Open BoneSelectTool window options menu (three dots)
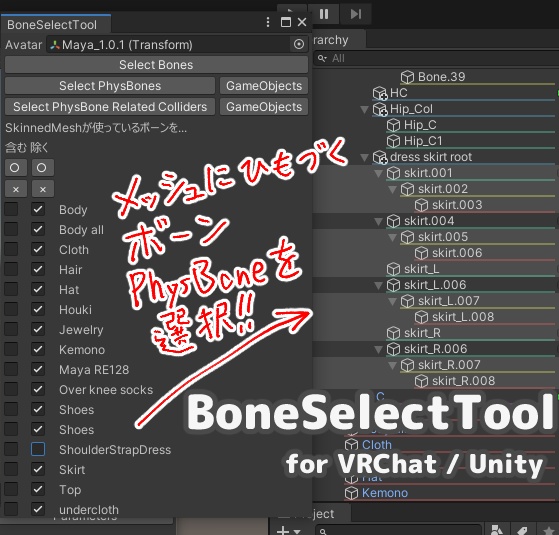This screenshot has width=559, height=535. pos(268,22)
